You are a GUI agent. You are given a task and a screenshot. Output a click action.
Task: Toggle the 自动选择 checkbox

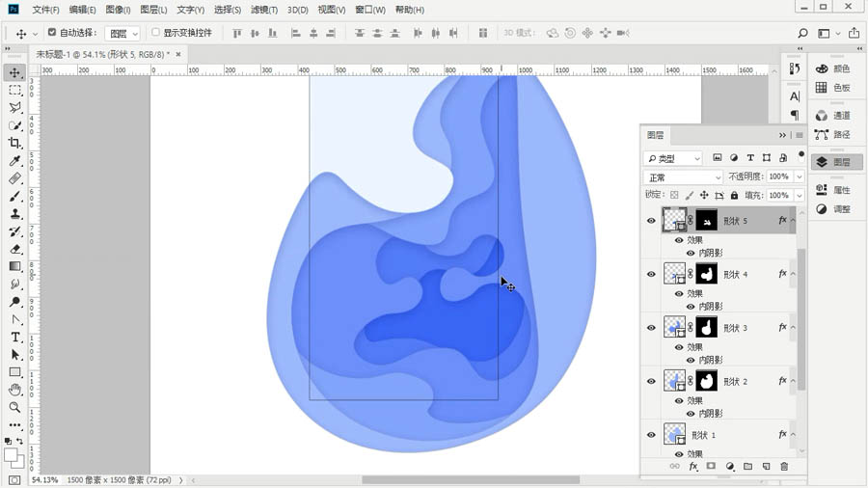(x=52, y=32)
